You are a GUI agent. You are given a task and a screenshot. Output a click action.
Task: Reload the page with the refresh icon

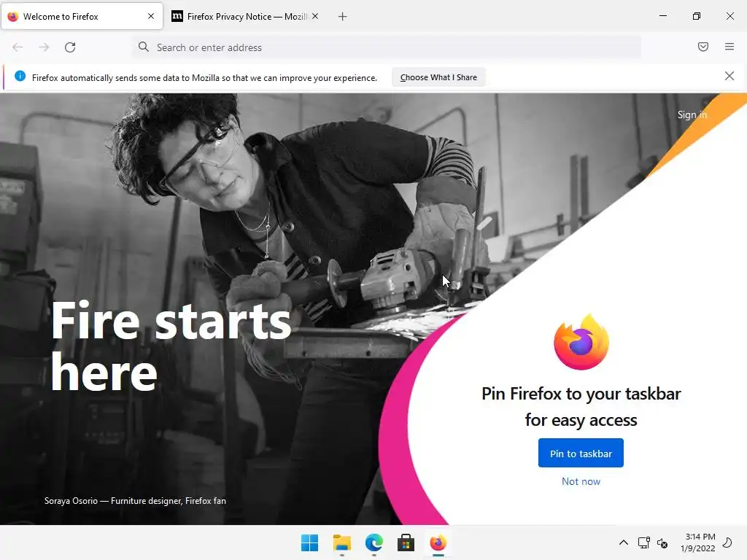(70, 47)
